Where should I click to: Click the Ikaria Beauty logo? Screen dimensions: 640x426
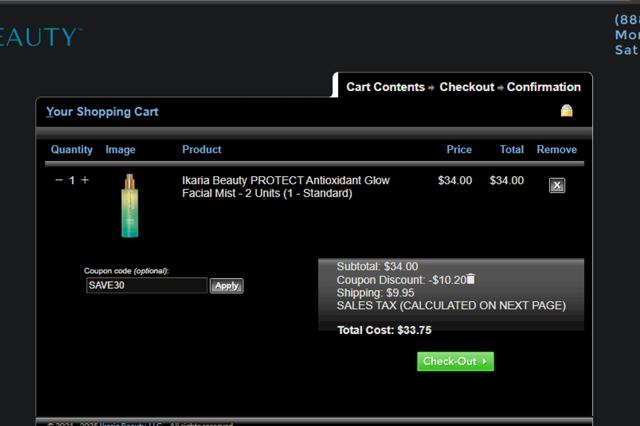point(40,37)
